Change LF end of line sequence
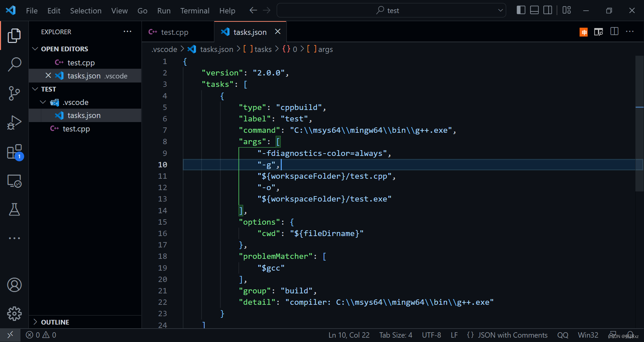 [x=454, y=335]
